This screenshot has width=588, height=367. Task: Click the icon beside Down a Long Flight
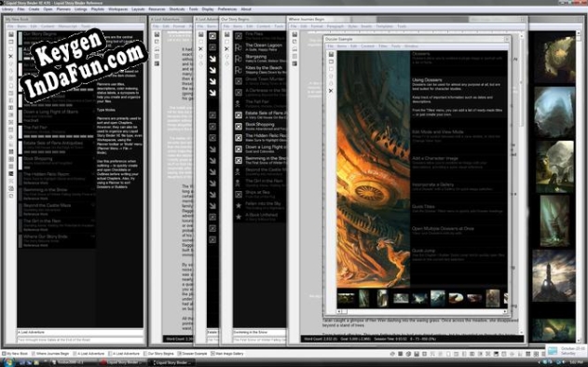point(239,149)
